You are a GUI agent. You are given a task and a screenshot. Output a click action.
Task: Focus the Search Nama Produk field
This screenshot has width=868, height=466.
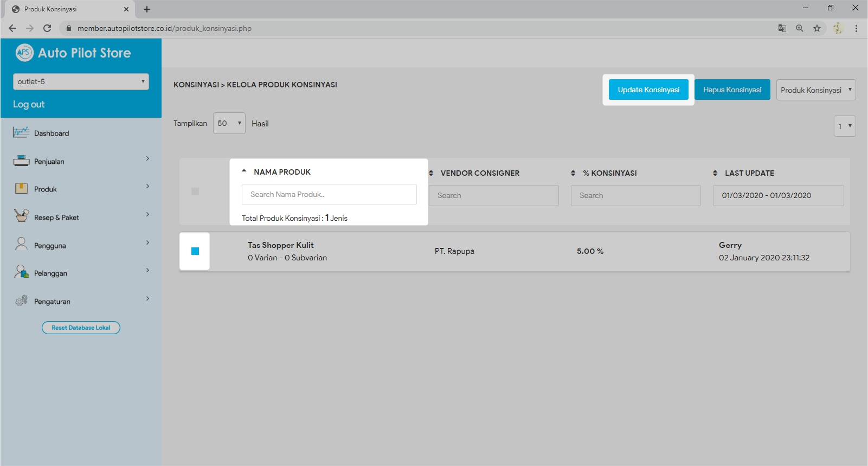pos(329,194)
